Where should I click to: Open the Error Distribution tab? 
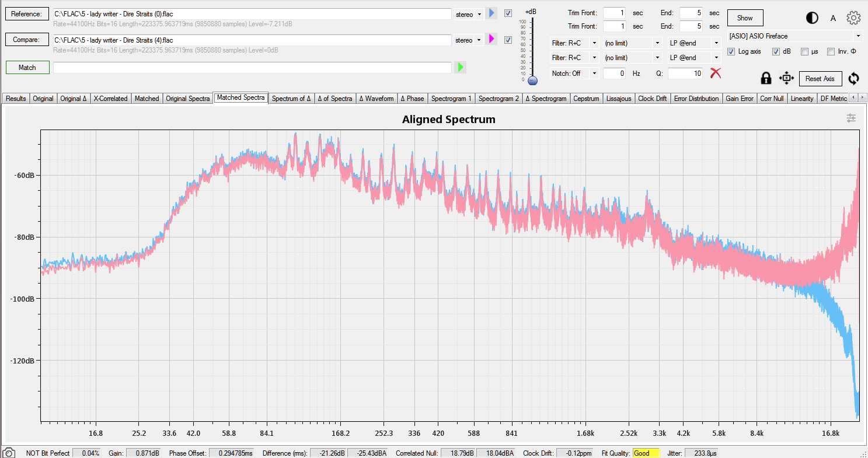(696, 99)
